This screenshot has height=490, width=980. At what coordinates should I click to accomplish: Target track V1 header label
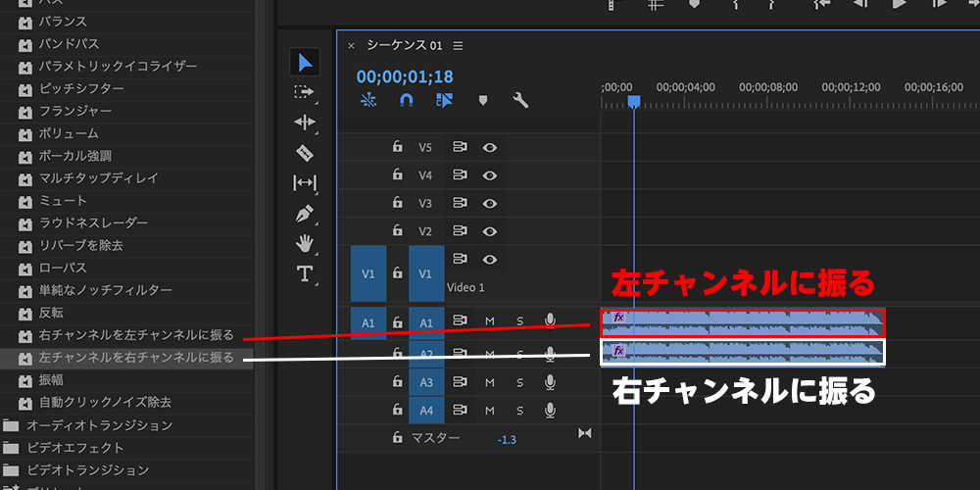point(426,273)
